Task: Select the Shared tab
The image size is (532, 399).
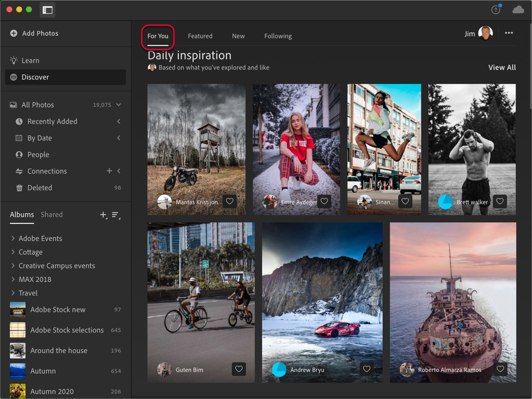Action: point(52,215)
